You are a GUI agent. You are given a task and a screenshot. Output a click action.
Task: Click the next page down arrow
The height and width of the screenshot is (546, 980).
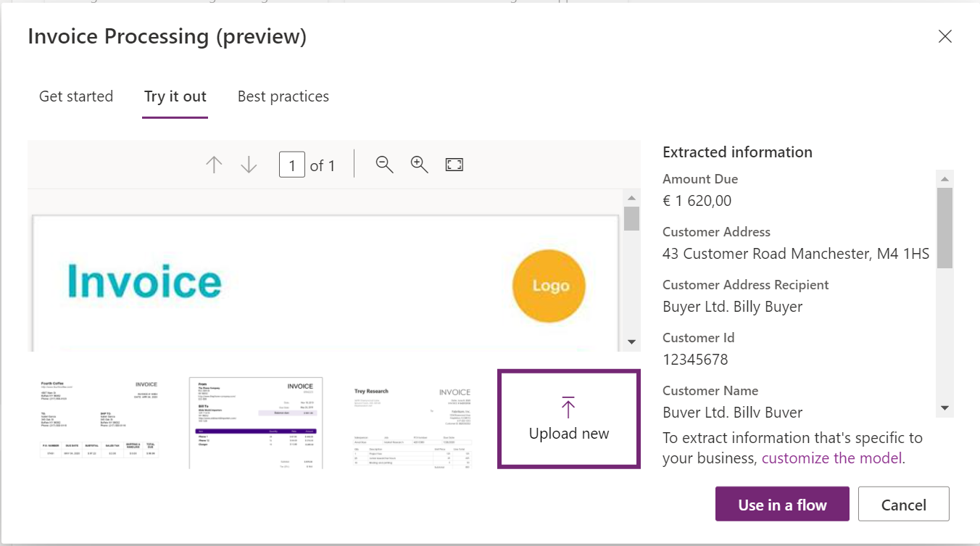249,165
